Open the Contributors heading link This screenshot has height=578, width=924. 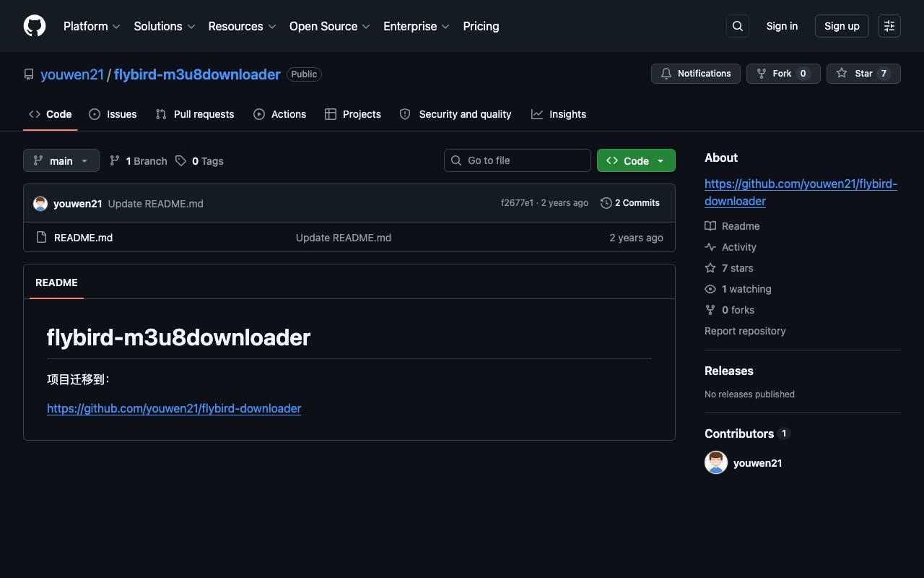tap(739, 433)
